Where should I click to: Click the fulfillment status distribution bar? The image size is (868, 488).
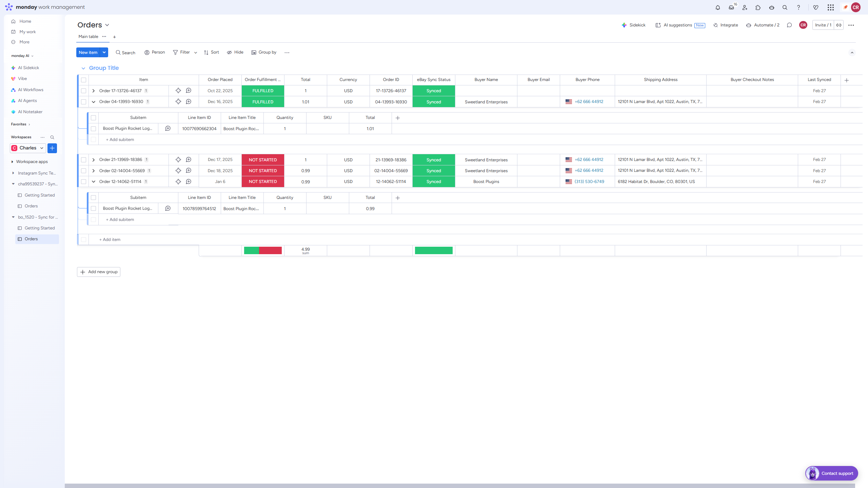[263, 250]
